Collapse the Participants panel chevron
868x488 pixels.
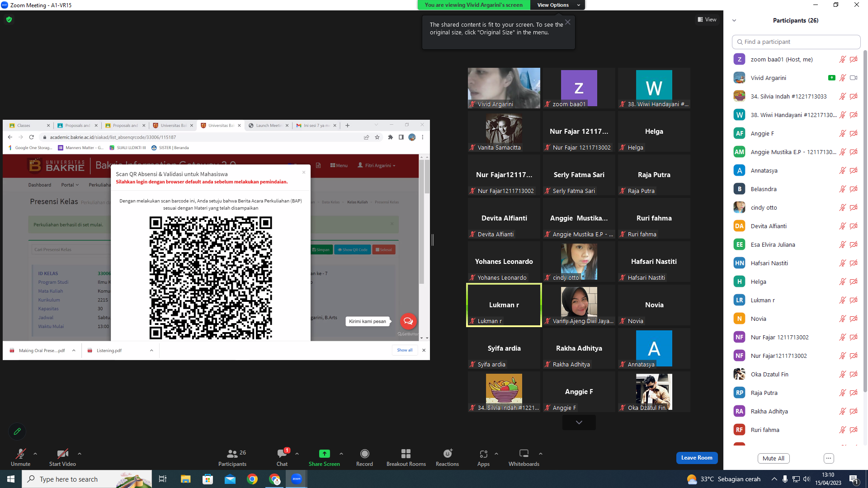tap(734, 20)
